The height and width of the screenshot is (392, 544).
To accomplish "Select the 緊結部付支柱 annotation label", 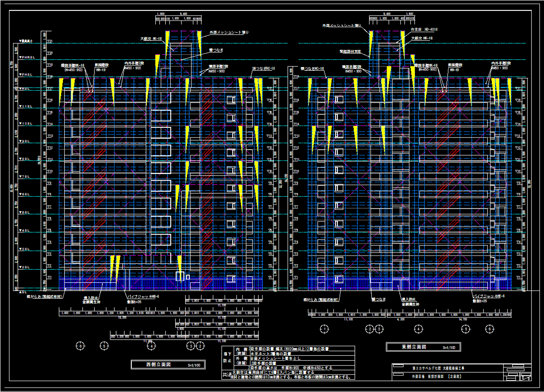I will [351, 53].
